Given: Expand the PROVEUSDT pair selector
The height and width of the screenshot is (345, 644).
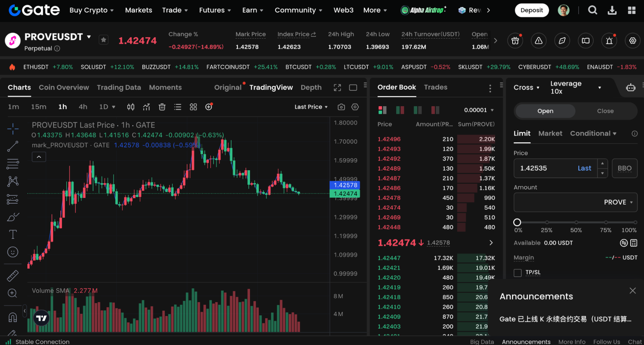Looking at the screenshot, I should [x=89, y=37].
